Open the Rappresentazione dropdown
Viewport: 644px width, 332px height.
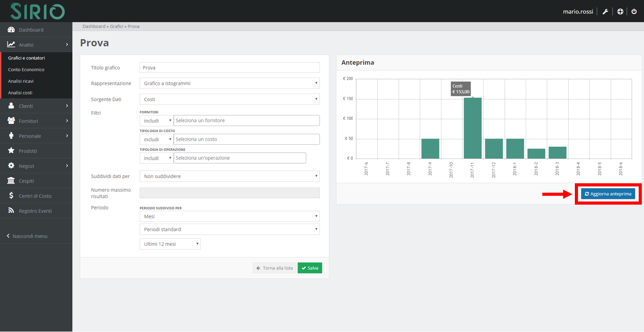[229, 83]
